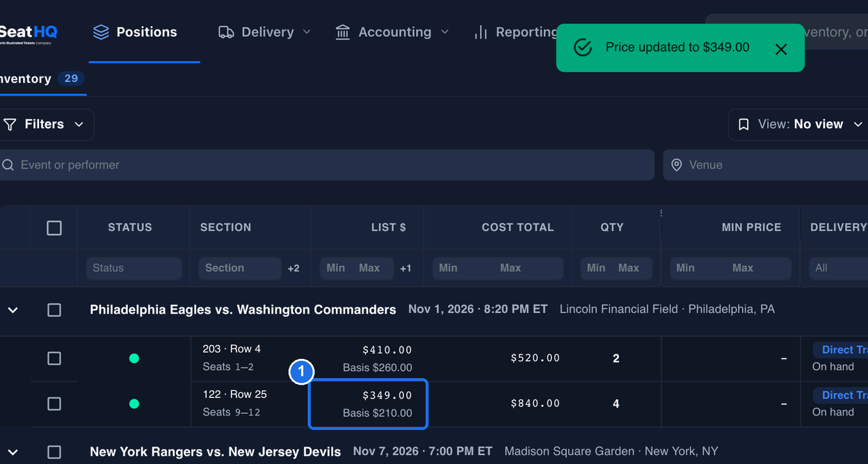Edit the $410.00 list price

click(387, 350)
